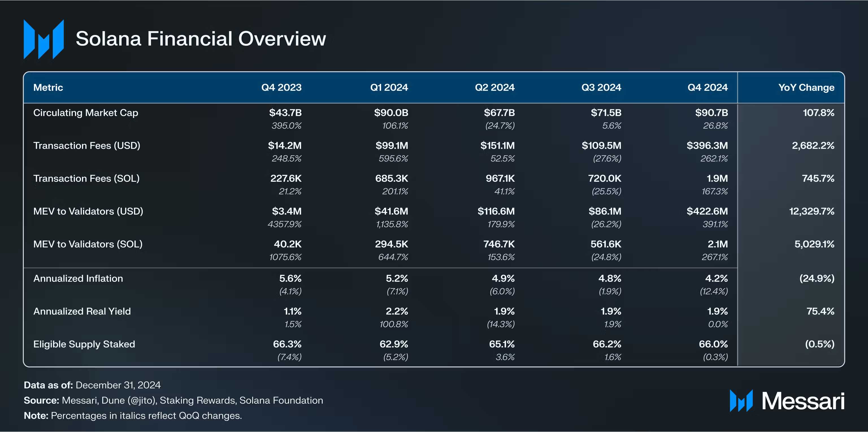Select the Q1 2024 column header

[x=389, y=88]
